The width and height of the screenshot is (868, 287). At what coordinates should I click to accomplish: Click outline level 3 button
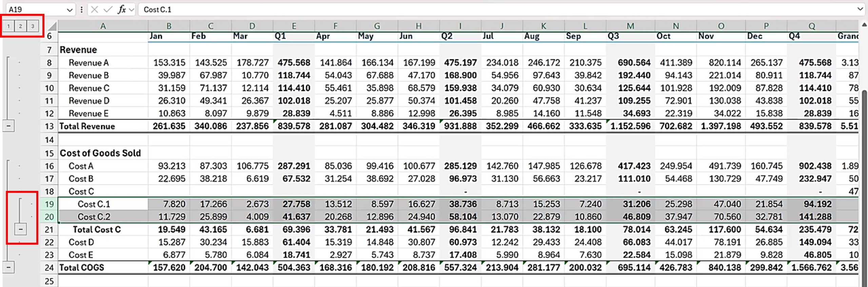tap(33, 26)
